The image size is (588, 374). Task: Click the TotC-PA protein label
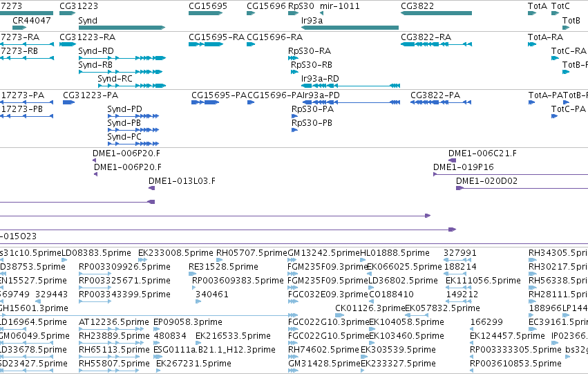point(569,109)
